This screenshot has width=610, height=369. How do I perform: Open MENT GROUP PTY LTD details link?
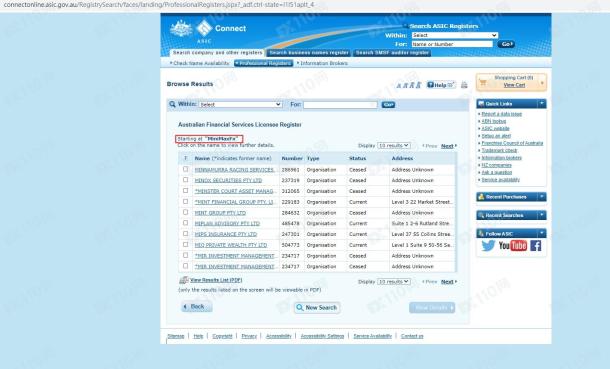(x=220, y=213)
